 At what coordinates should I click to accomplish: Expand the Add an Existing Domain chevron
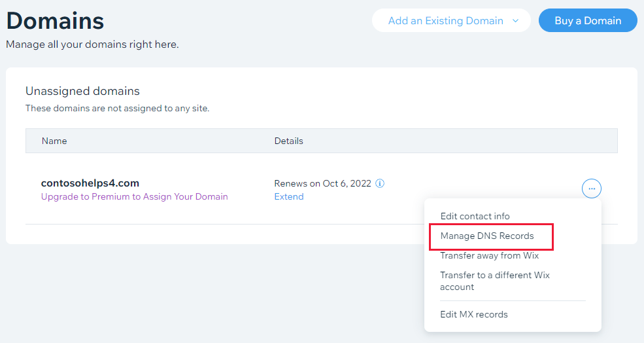515,21
